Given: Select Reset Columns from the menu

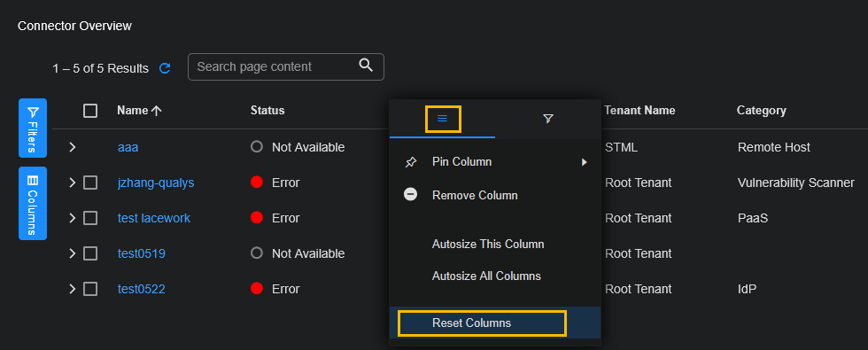Looking at the screenshot, I should (471, 323).
